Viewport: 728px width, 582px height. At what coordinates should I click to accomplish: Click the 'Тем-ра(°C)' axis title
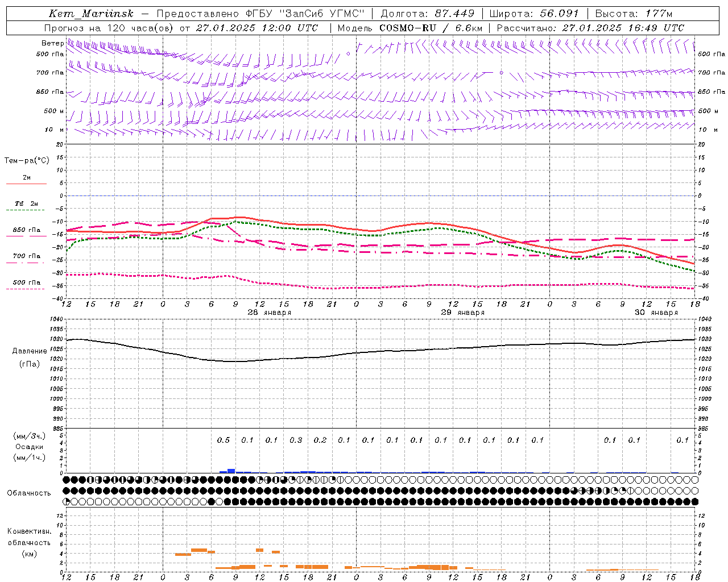27,161
